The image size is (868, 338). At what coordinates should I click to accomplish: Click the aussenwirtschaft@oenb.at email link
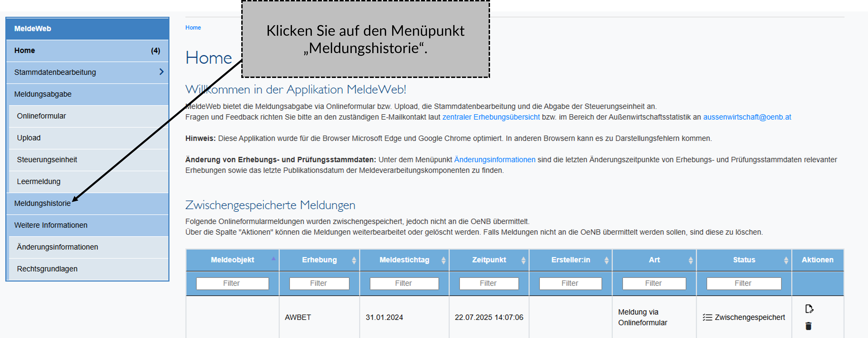[747, 117]
